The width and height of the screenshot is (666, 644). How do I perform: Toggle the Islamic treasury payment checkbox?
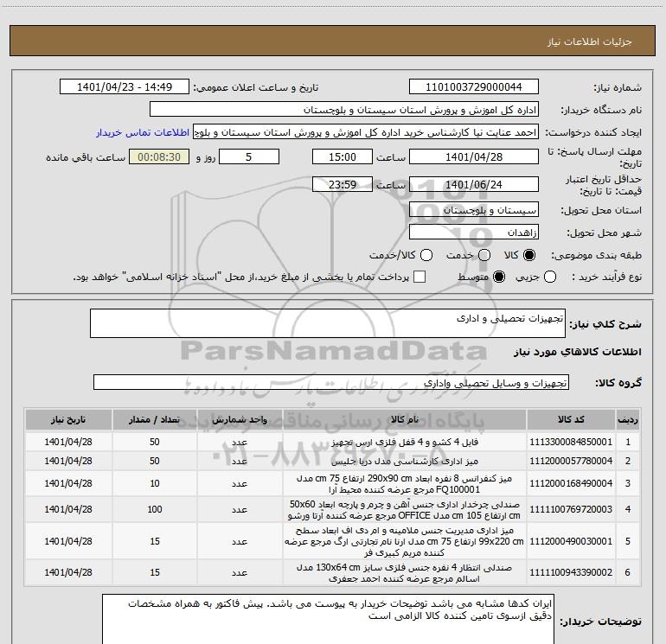(419, 277)
